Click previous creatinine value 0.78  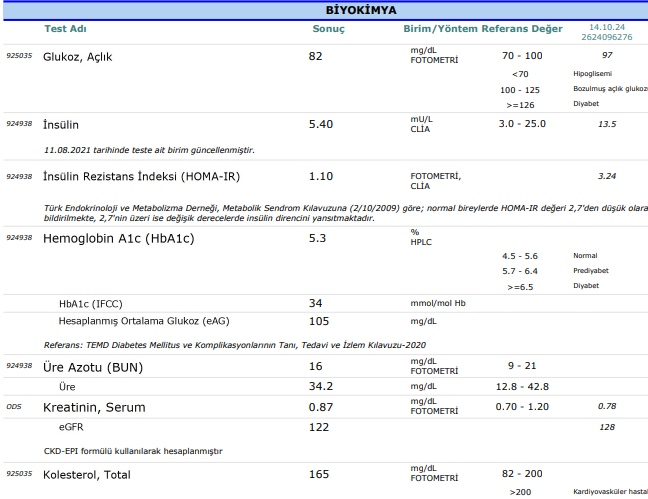pos(607,406)
